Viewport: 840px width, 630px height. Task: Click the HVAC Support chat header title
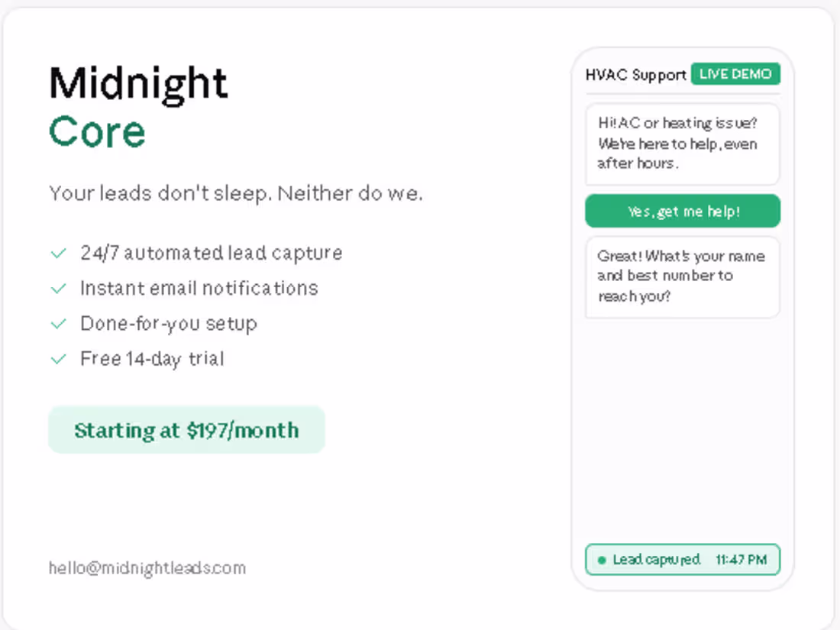(x=635, y=75)
